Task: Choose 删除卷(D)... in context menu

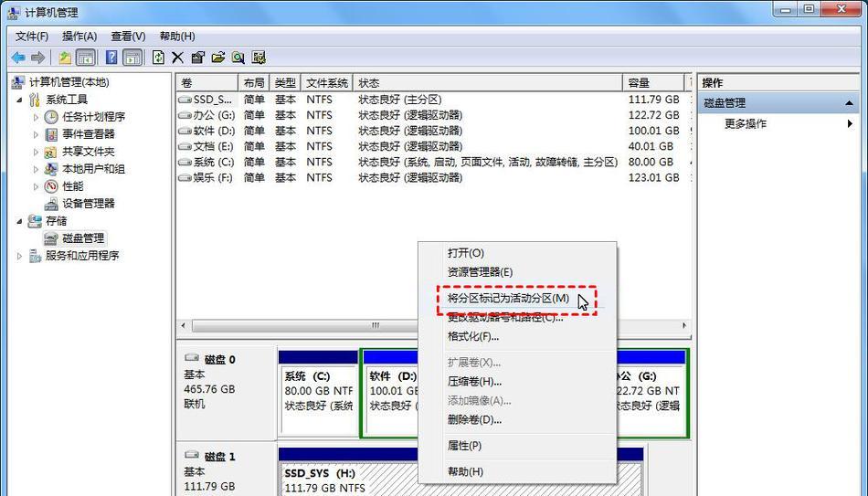Action: click(517, 420)
